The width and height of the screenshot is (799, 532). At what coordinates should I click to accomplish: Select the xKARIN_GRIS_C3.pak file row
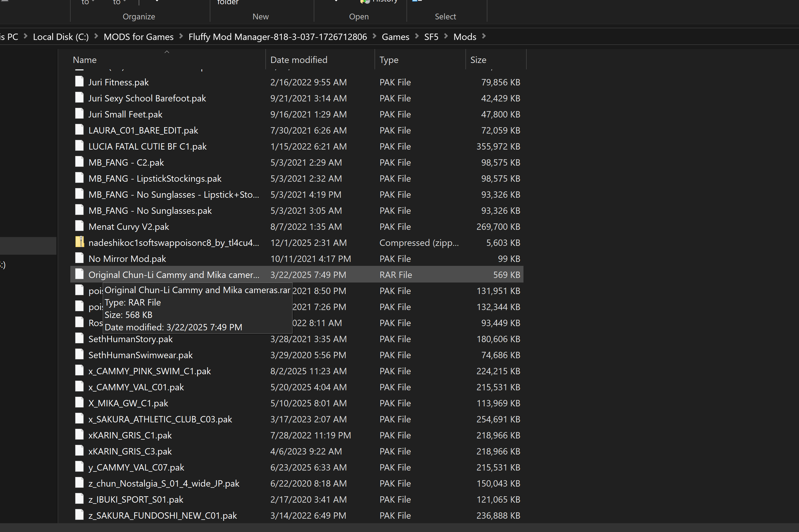pyautogui.click(x=130, y=451)
